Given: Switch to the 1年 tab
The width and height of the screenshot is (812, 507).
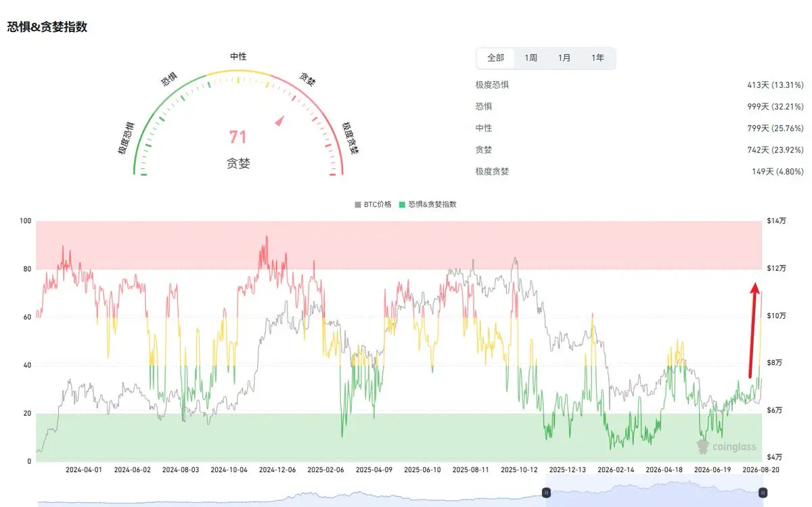Looking at the screenshot, I should coord(597,58).
